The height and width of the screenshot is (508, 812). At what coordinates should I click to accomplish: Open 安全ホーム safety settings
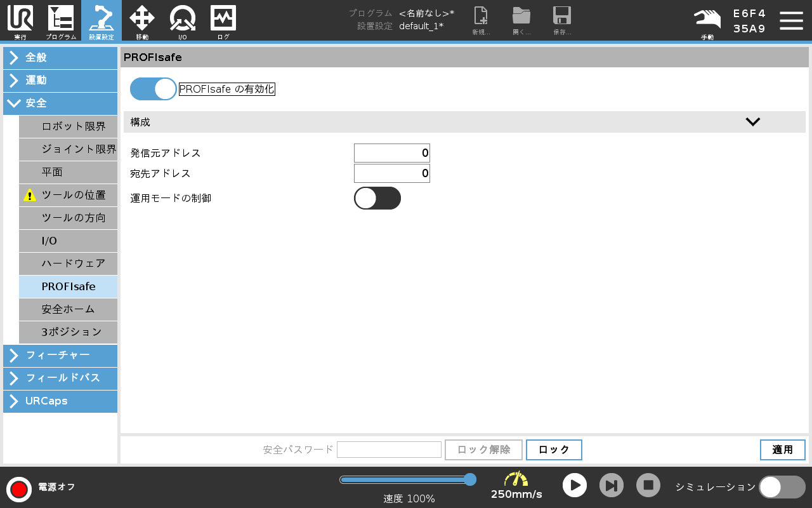tap(68, 309)
